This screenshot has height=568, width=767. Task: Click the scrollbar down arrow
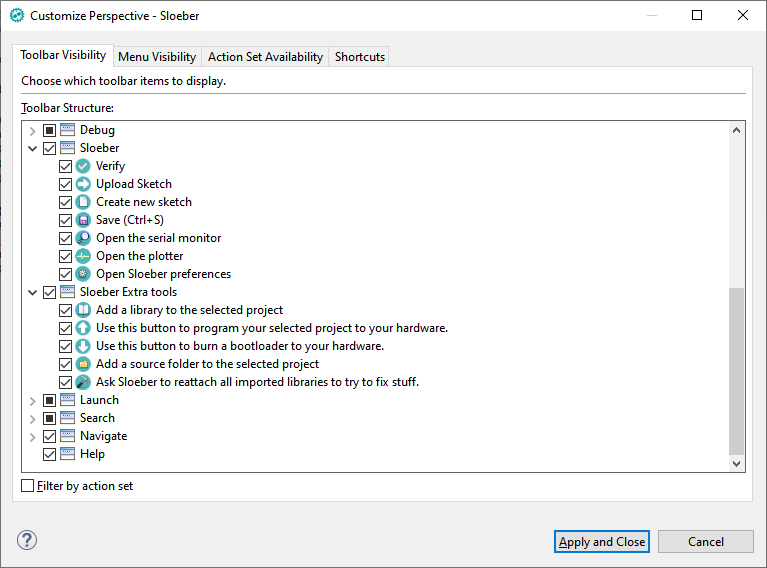(x=736, y=463)
